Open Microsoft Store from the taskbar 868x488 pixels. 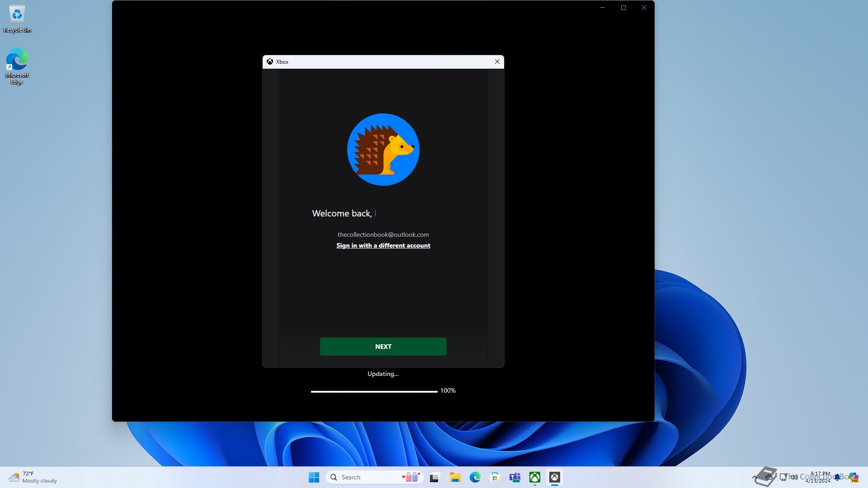[495, 477]
